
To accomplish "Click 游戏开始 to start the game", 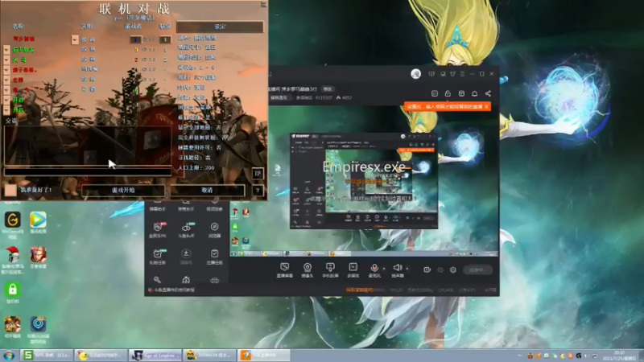I will coord(123,190).
